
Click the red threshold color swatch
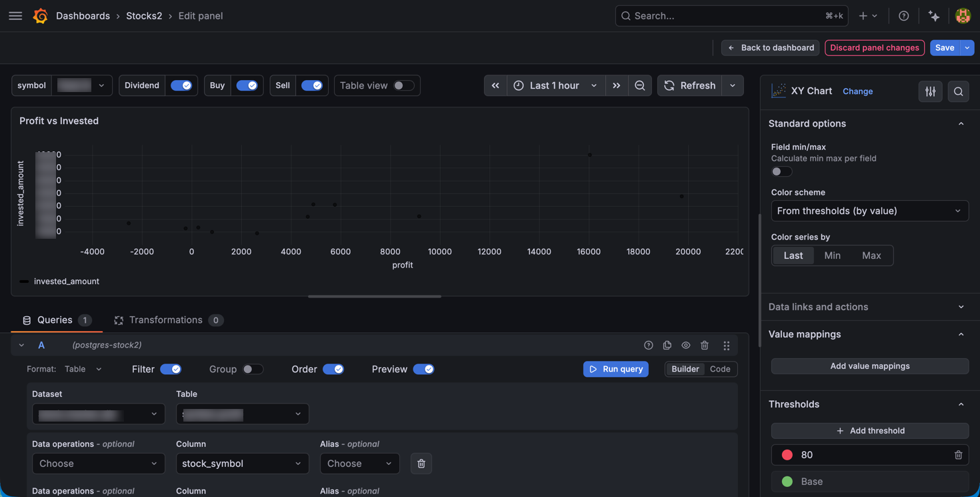click(x=787, y=455)
